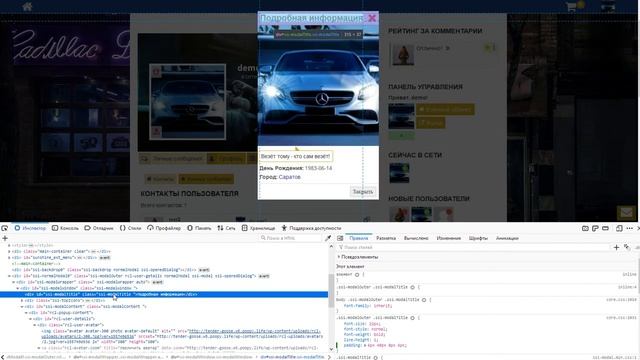The image size is (640, 360).
Task: Switch to the Память tab
Action: 199,228
